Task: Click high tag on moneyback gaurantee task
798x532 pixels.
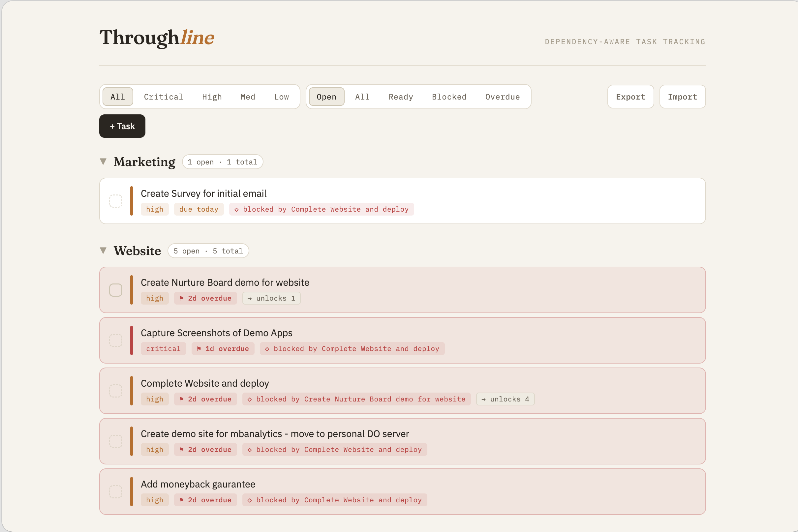Action: pyautogui.click(x=155, y=500)
